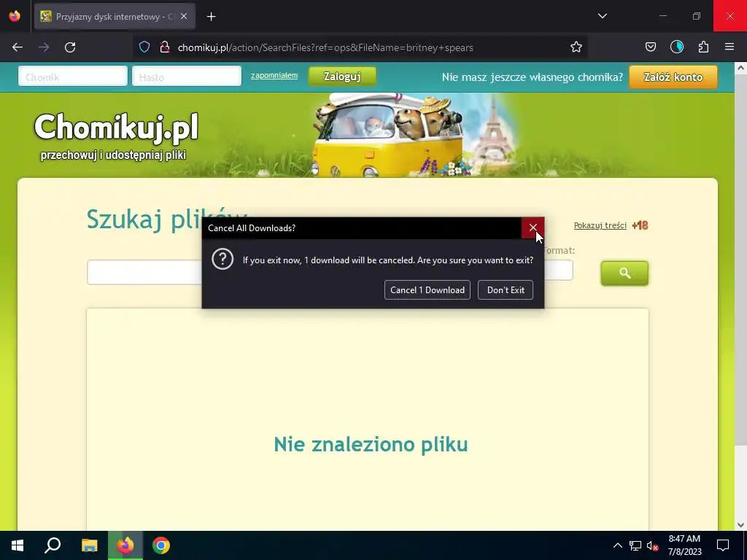
Task: Click the Nie masz jeszcze własnego chomika? text
Action: [532, 77]
